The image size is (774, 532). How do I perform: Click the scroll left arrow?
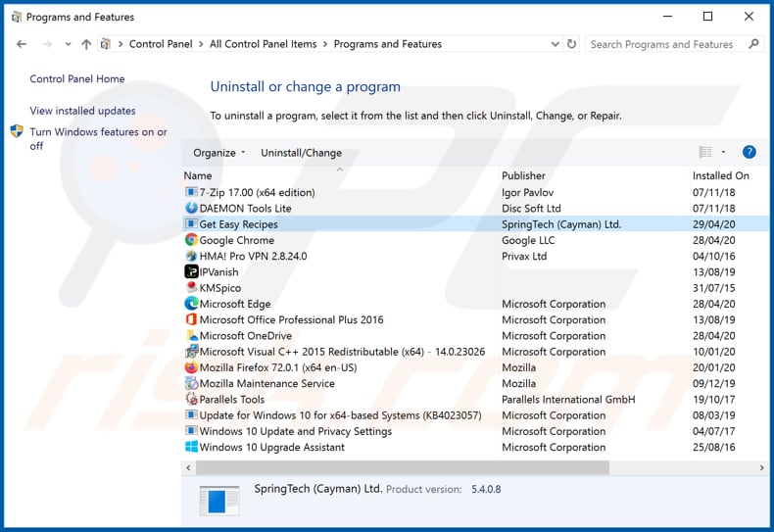(x=188, y=467)
